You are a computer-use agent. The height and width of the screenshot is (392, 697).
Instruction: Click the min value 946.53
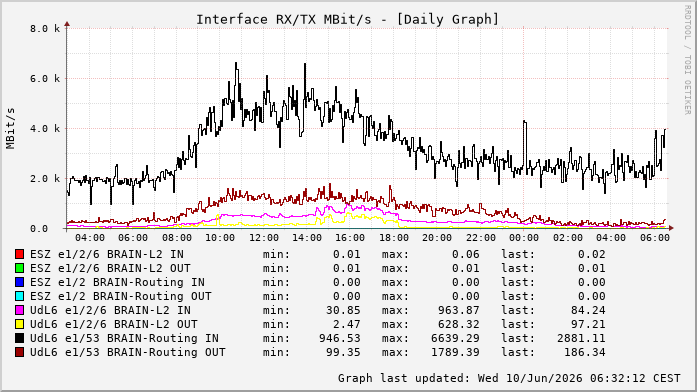340,338
